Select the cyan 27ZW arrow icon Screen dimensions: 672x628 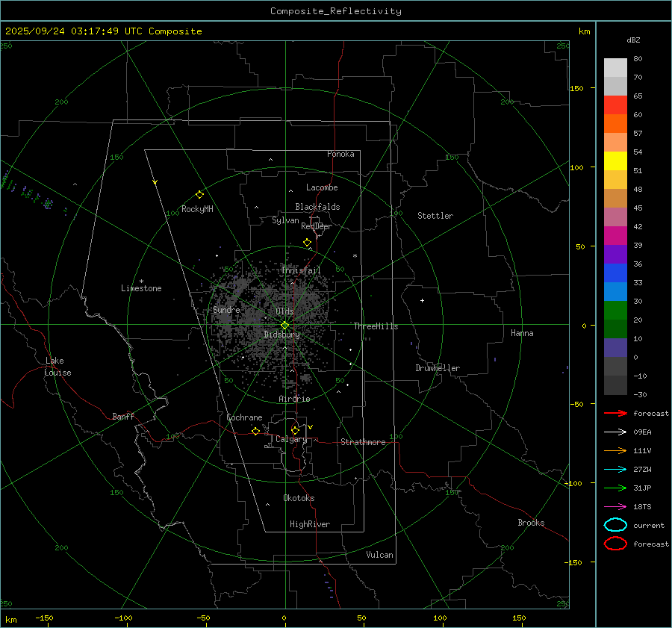click(615, 469)
